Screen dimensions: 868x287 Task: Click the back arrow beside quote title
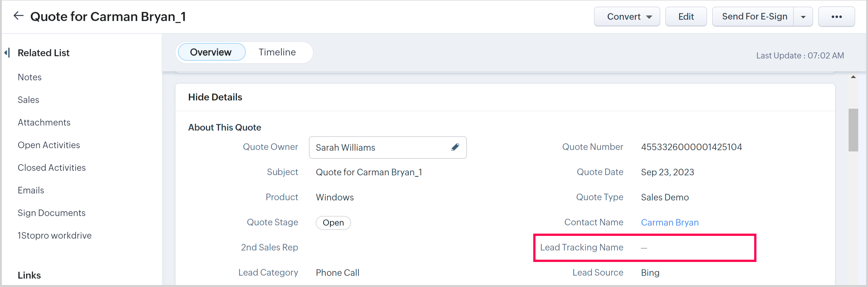tap(18, 16)
